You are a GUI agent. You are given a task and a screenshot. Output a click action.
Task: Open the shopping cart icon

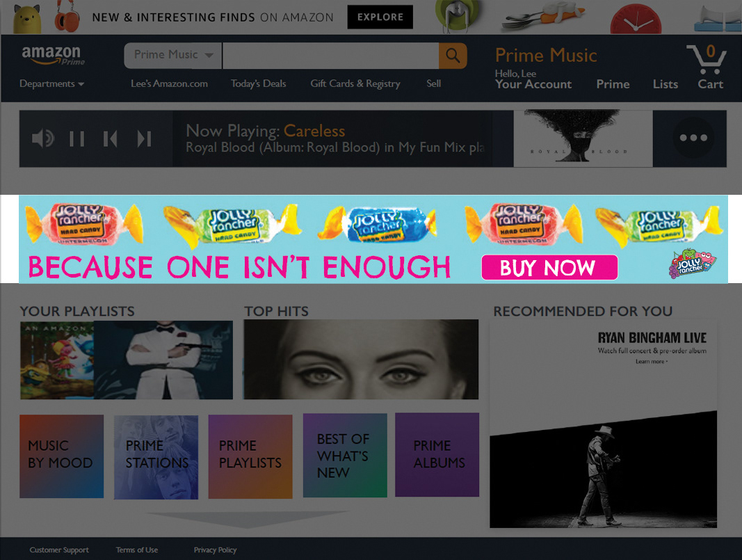coord(707,59)
